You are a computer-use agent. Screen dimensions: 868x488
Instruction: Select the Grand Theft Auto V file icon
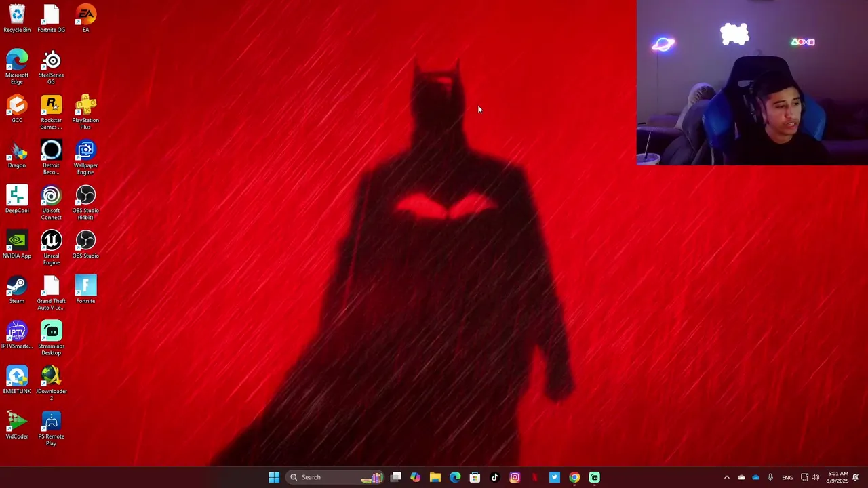click(x=52, y=293)
